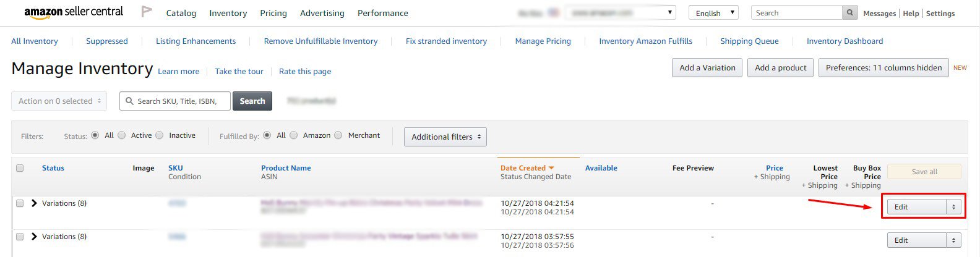Click the Amazon Seller Central logo
This screenshot has height=257, width=980.
[74, 12]
